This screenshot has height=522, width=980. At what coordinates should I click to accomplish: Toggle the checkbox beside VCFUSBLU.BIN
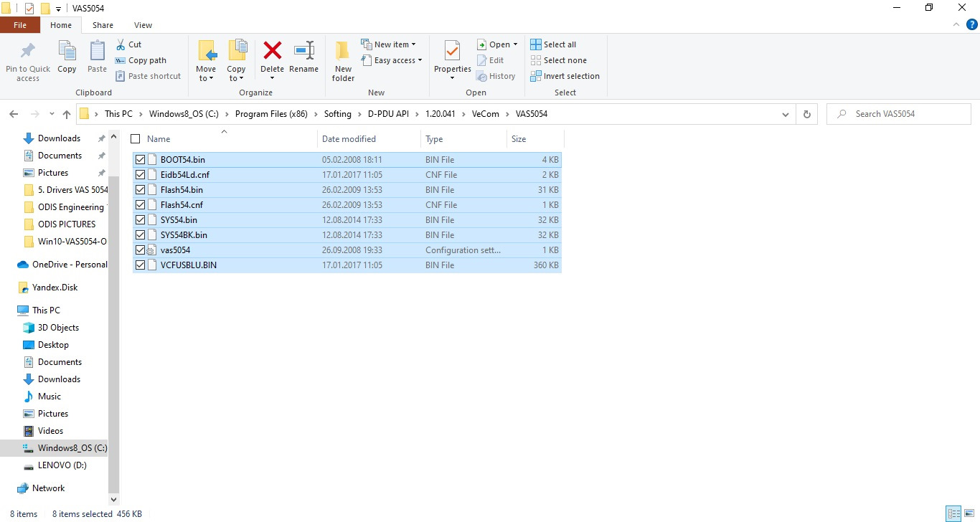(x=140, y=265)
